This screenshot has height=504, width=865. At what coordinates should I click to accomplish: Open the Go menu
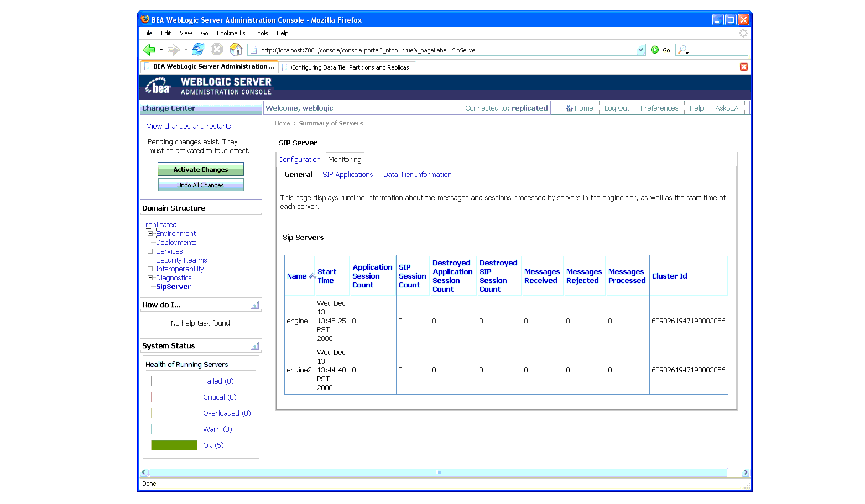coord(204,33)
